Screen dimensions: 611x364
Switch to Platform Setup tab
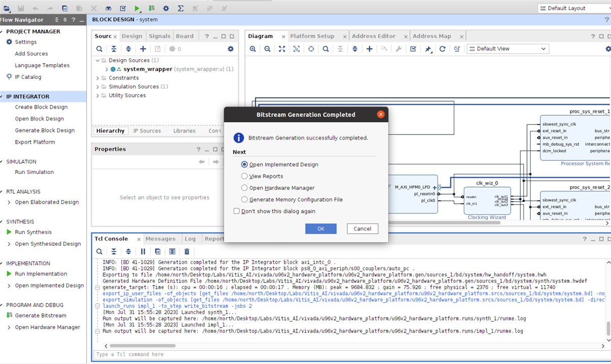tap(312, 36)
